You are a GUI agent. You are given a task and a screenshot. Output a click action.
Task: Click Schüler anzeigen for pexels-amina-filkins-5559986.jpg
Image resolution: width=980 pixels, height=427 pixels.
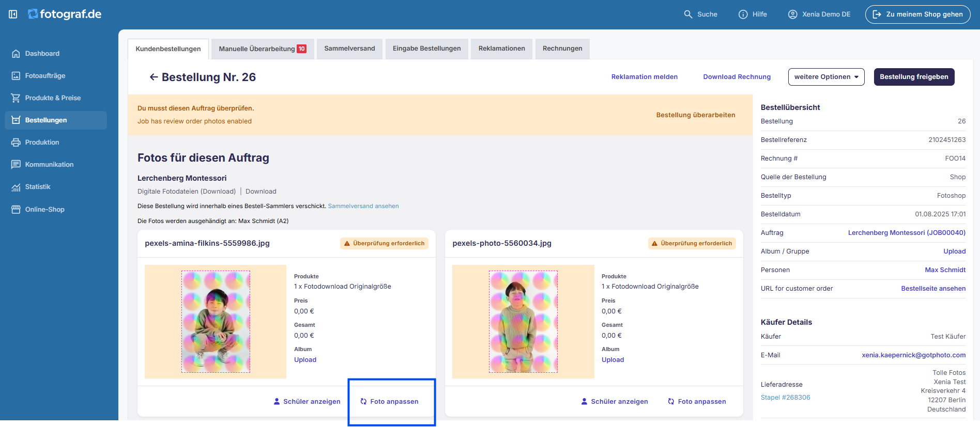(x=307, y=401)
